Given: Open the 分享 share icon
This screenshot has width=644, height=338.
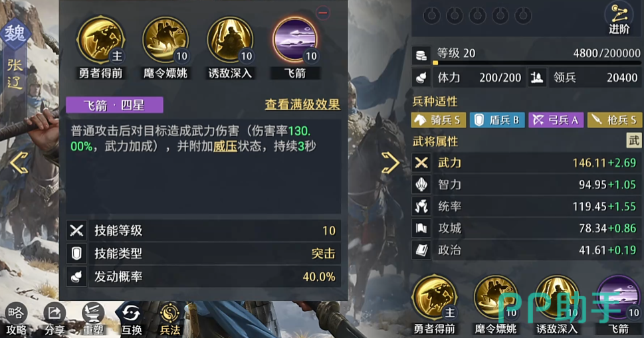Looking at the screenshot, I should tap(54, 319).
